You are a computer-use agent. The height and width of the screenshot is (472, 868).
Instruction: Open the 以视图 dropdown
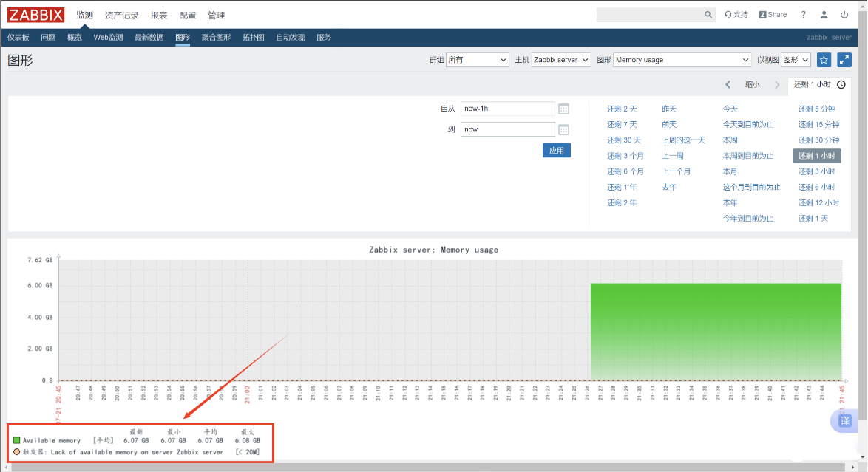(x=796, y=60)
